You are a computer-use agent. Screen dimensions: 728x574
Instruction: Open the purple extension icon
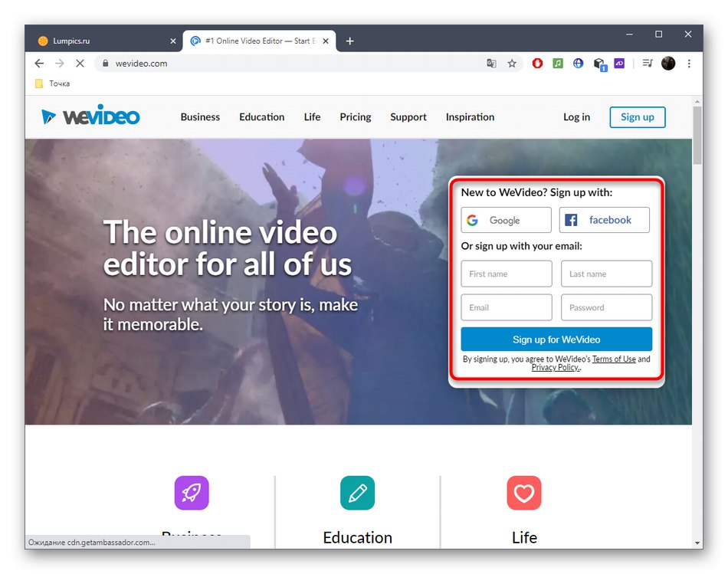(x=619, y=63)
